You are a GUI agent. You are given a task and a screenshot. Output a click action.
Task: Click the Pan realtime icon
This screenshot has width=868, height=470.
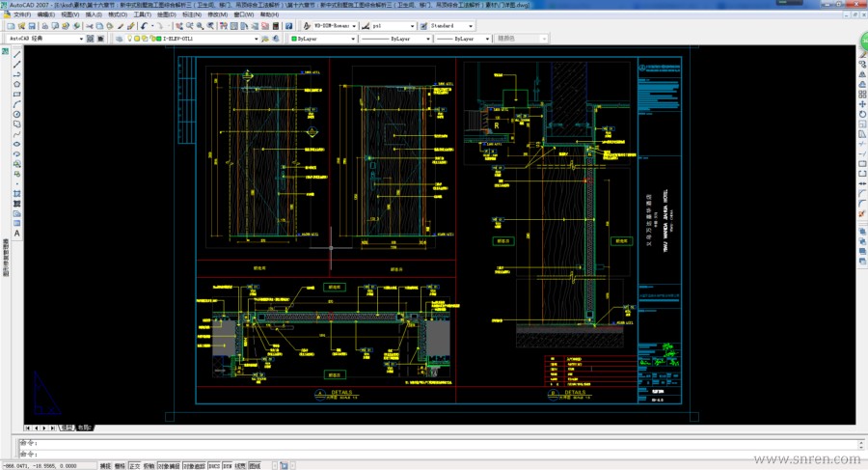coord(178,26)
